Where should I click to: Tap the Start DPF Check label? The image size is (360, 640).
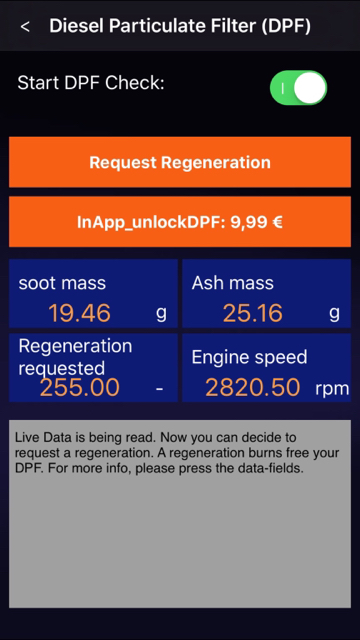click(91, 83)
